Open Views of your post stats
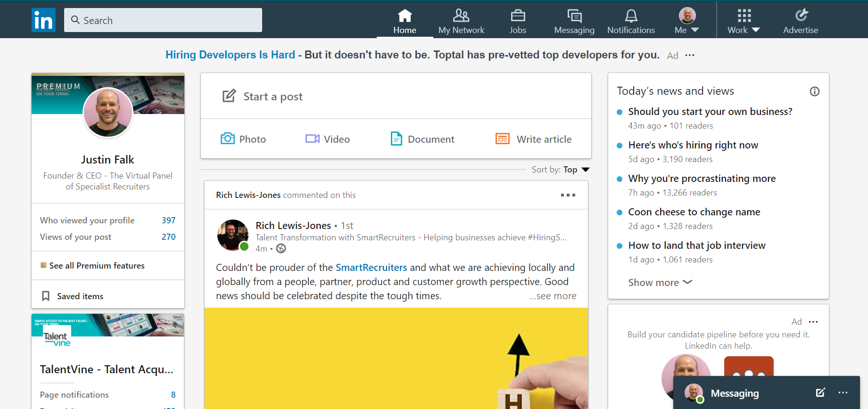The width and height of the screenshot is (868, 409). 108,237
